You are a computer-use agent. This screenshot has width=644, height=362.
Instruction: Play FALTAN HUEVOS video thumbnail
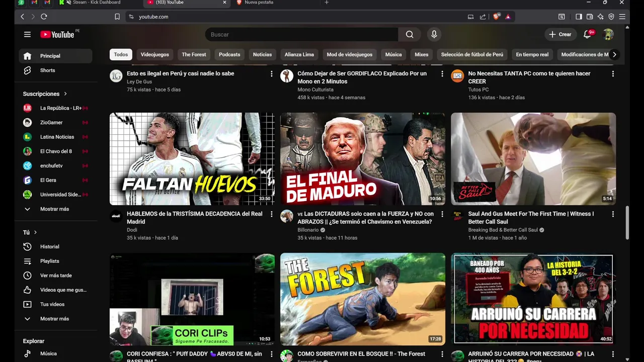[192, 159]
